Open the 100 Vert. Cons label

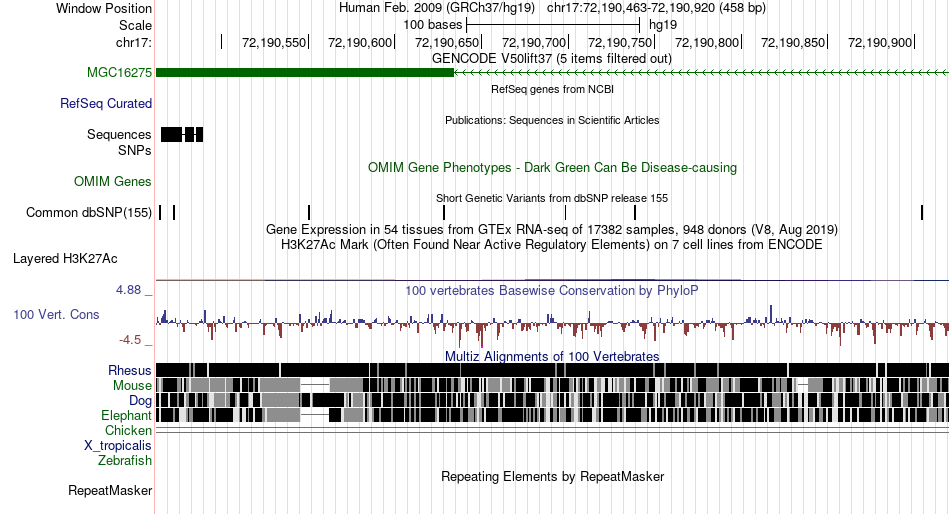[56, 315]
